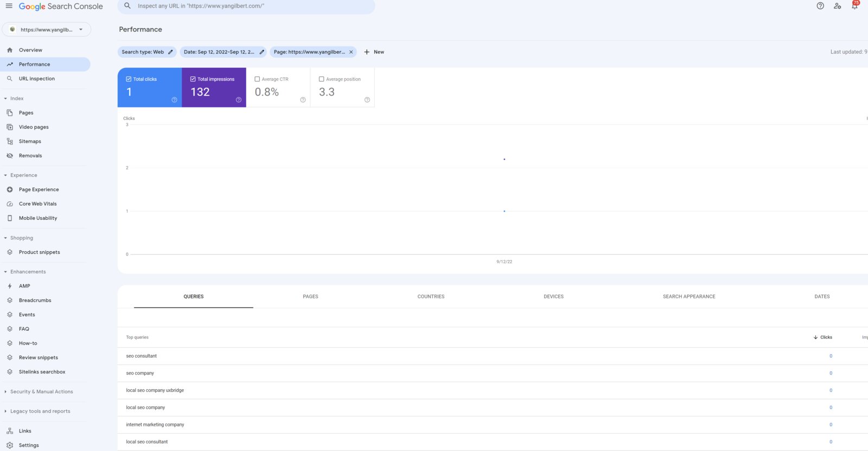
Task: Click the 'internet marketing company' query
Action: click(x=155, y=425)
